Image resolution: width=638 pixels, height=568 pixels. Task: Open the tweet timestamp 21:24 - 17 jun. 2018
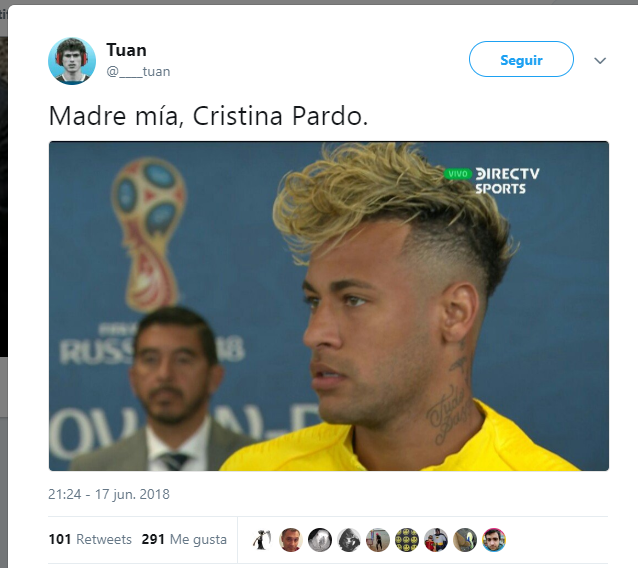(x=109, y=494)
